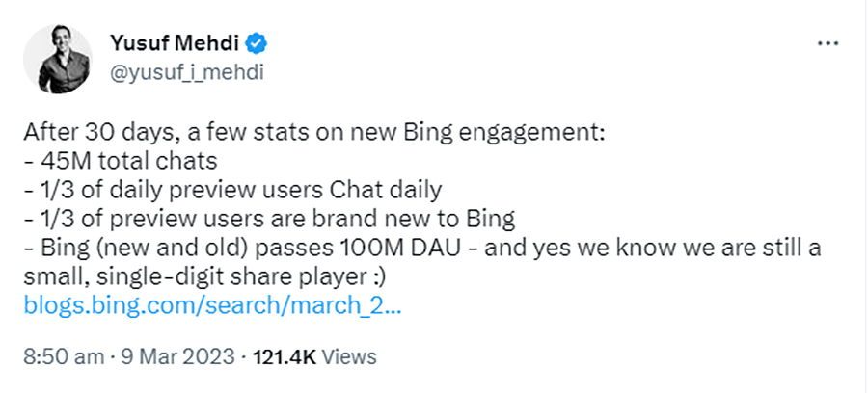
Task: Click Yusuf Mehdi's profile photo
Action: tap(57, 59)
